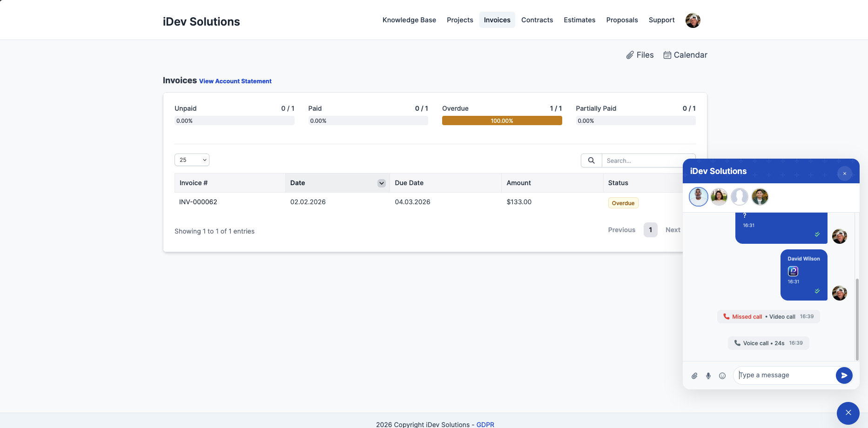
Task: Select the first chat staff avatar
Action: (x=699, y=197)
